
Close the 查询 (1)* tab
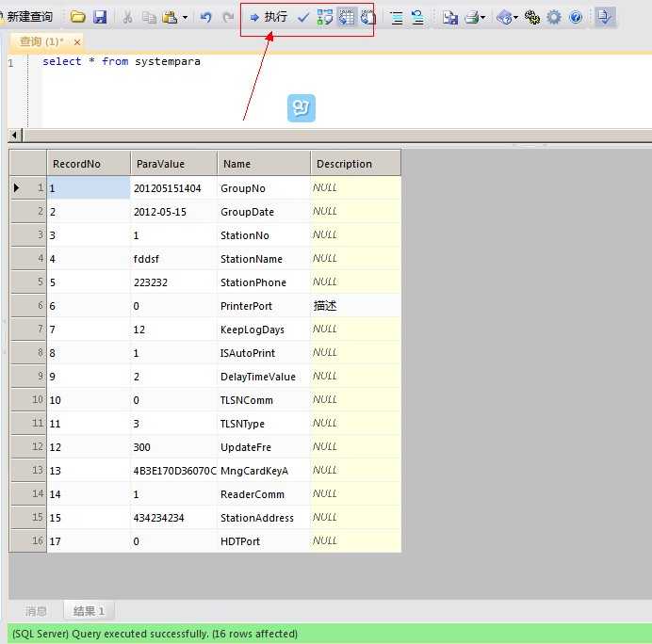(x=77, y=42)
